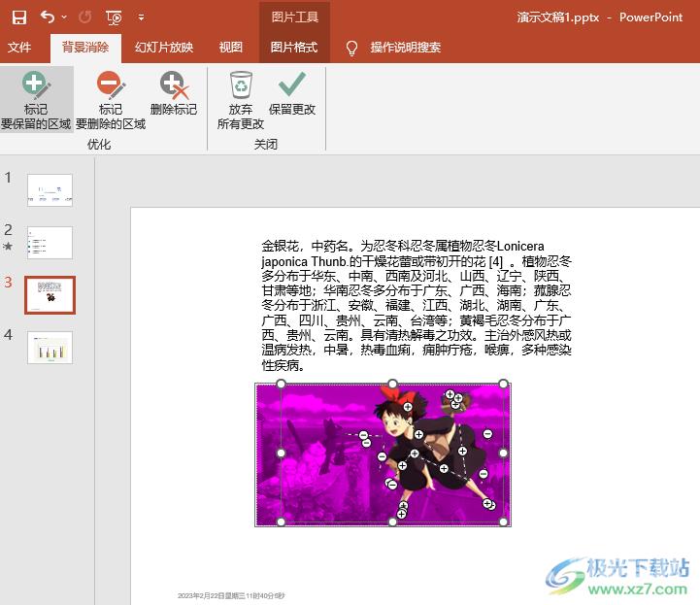Click the top-center selection handle of picture
This screenshot has width=700, height=605.
point(392,384)
